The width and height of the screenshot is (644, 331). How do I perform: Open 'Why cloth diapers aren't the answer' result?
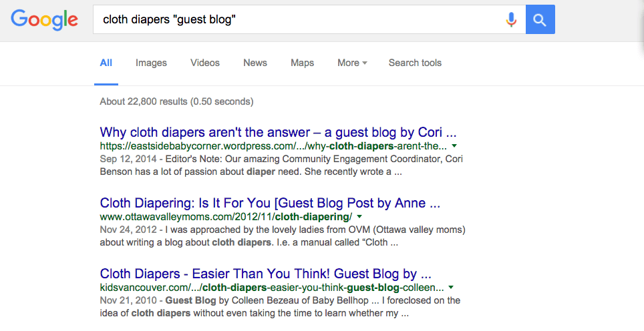278,132
